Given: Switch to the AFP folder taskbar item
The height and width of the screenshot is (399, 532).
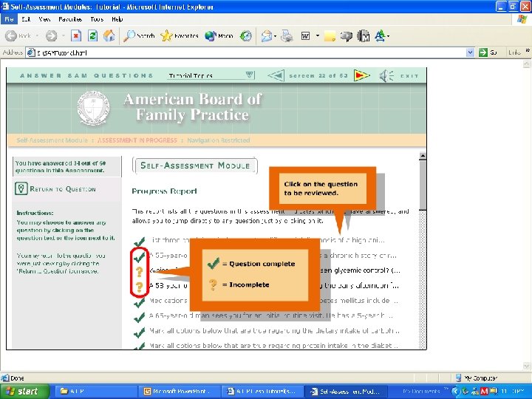Looking at the screenshot, I should click(x=95, y=391).
